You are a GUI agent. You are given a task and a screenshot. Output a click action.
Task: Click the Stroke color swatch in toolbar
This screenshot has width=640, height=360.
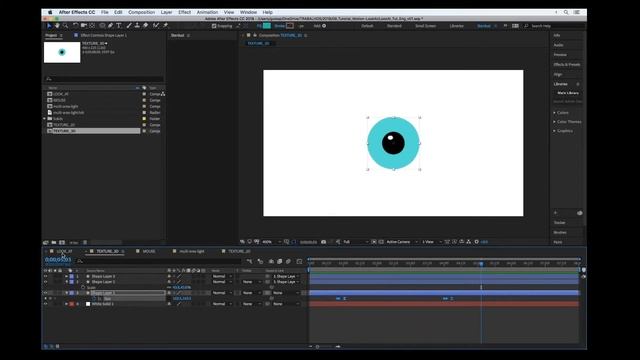click(290, 26)
